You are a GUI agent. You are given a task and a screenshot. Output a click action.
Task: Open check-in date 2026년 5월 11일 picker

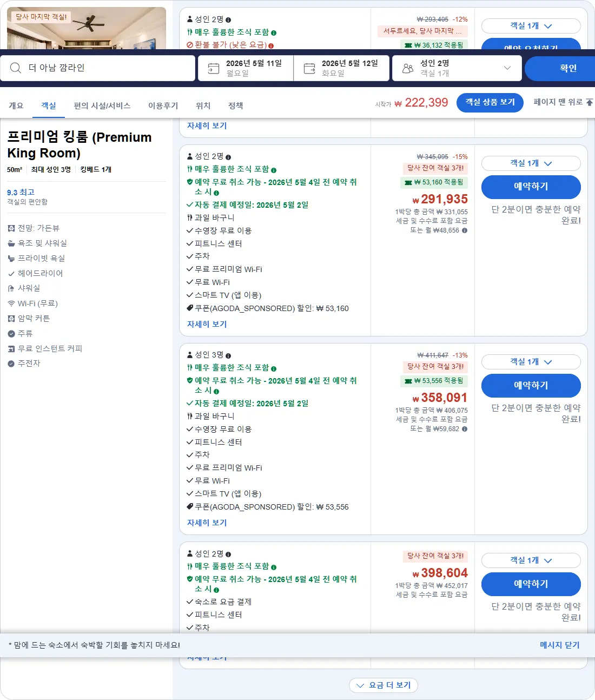[246, 68]
